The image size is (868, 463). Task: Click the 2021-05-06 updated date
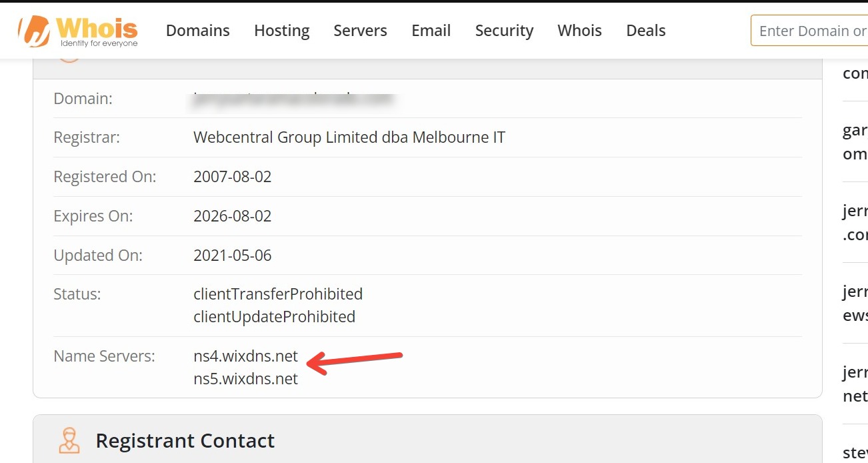coord(232,256)
